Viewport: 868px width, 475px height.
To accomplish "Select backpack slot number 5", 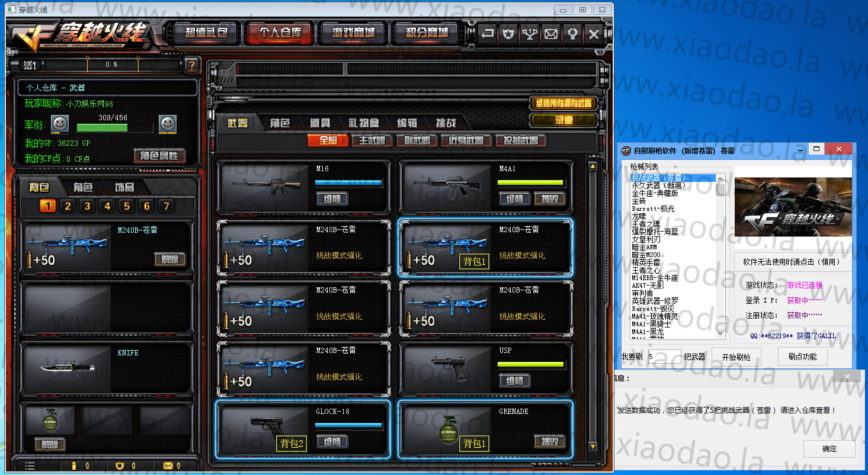I will 127,206.
